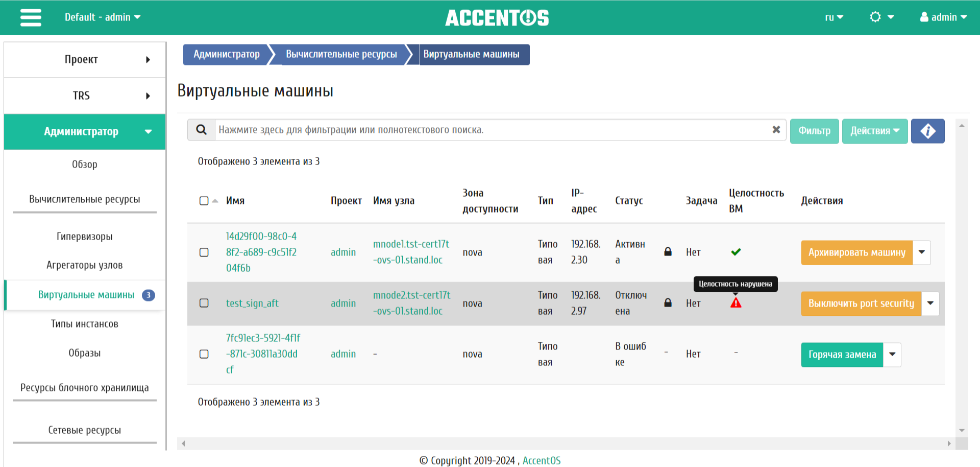Click the Архивировать машину button
Viewport: 980px width, 467px height.
pos(856,252)
